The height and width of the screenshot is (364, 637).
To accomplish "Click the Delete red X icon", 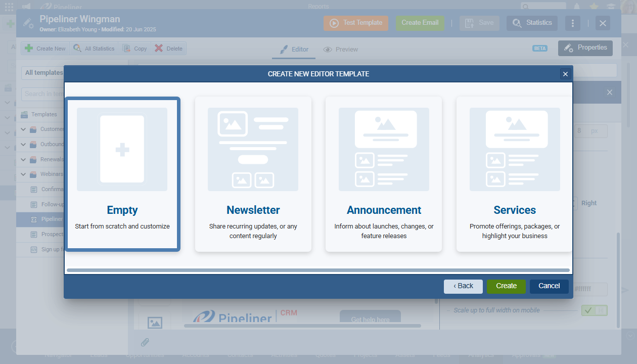I will (x=159, y=49).
